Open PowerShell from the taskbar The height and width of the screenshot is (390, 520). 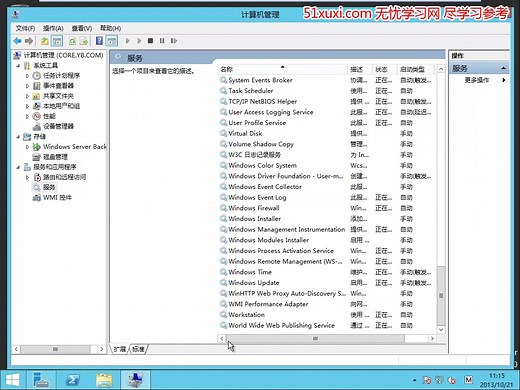point(73,380)
